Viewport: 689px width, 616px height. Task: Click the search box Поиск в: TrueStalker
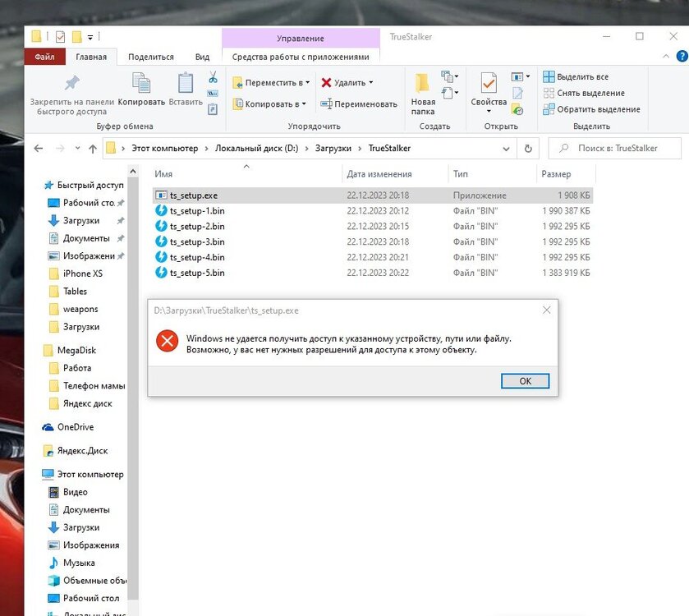coord(615,149)
